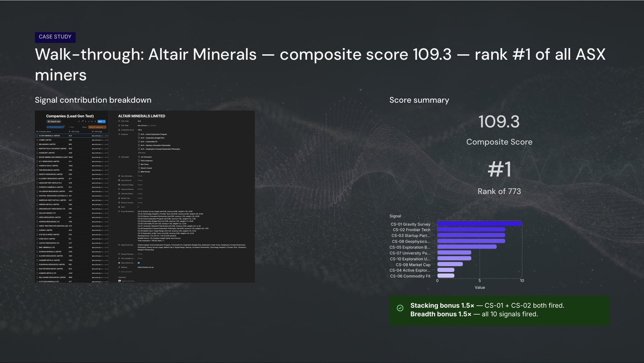Click the ALTAIR MINERALS LIMITED page title

[x=142, y=116]
